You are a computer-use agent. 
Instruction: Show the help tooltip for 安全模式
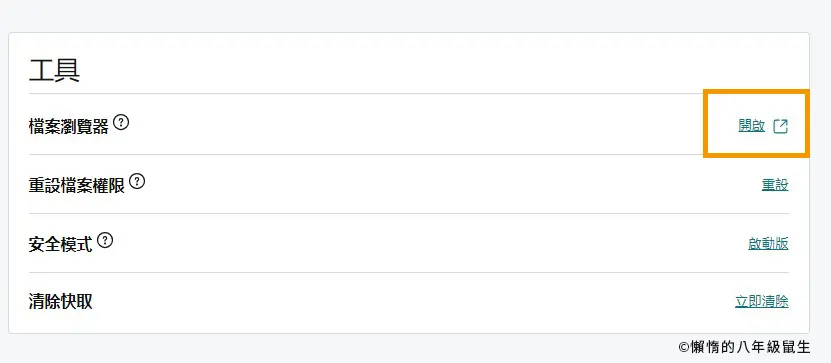pyautogui.click(x=105, y=241)
